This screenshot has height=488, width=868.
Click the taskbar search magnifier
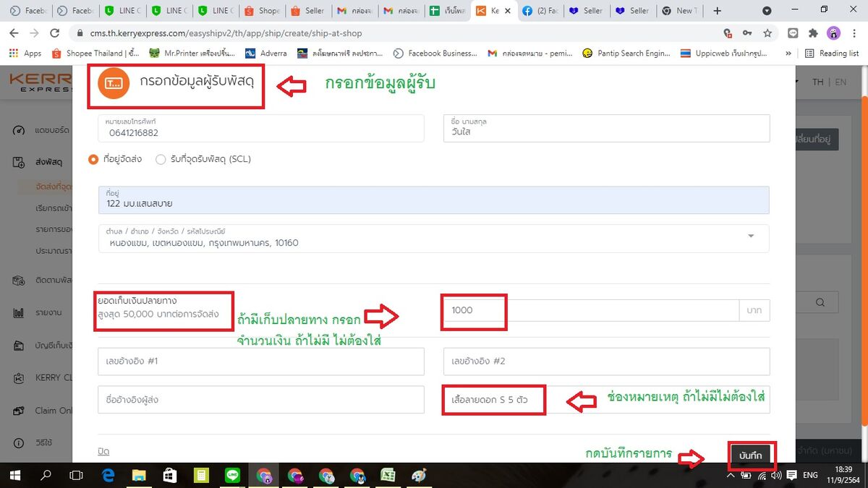46,475
